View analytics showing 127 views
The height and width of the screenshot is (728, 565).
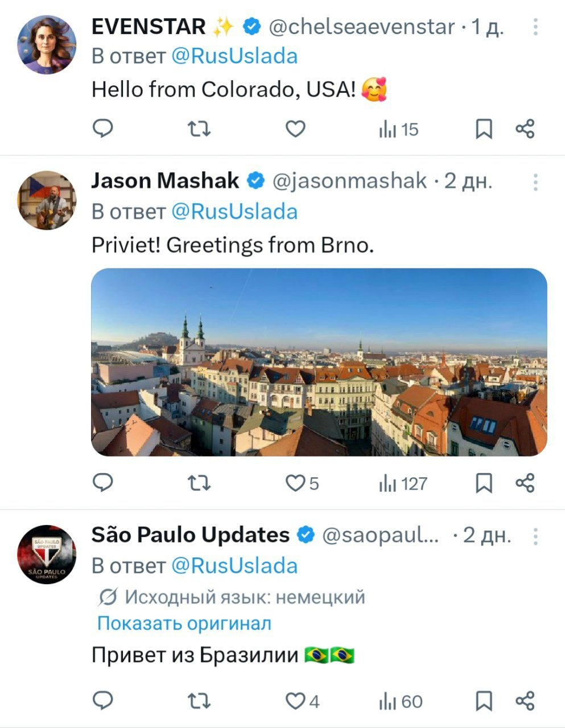coord(403,483)
